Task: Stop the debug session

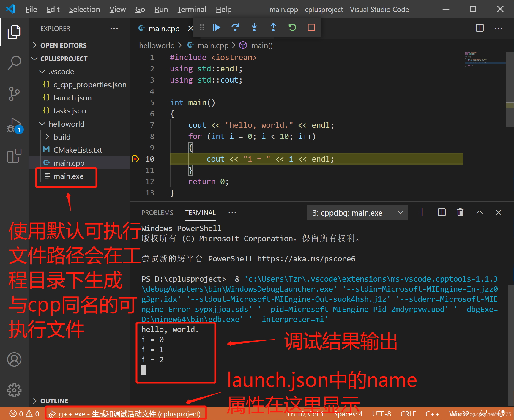Action: point(311,28)
